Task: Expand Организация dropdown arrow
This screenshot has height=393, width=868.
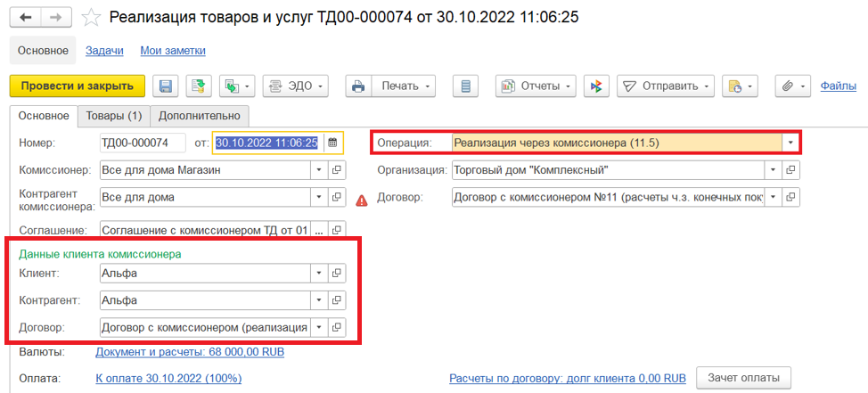Action: 773,170
